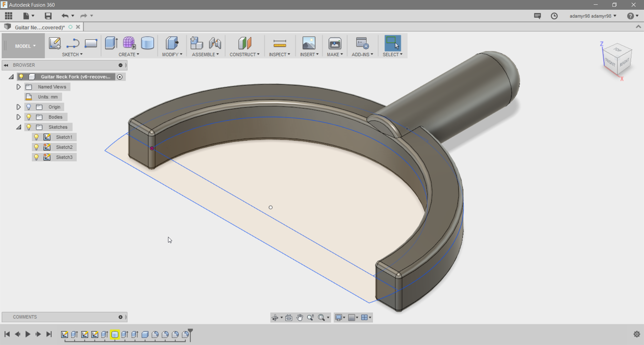Image resolution: width=644 pixels, height=345 pixels.
Task: Open the MODEL workspace selector
Action: (x=23, y=46)
